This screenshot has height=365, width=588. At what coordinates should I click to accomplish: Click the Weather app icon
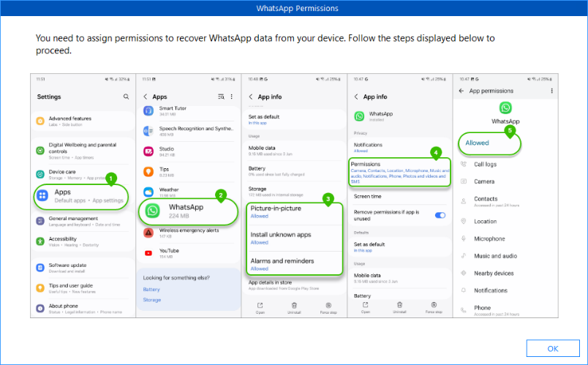(x=148, y=192)
